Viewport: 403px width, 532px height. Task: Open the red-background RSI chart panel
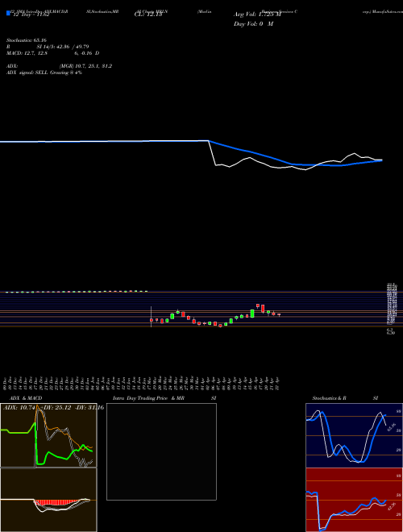pyautogui.click(x=354, y=500)
